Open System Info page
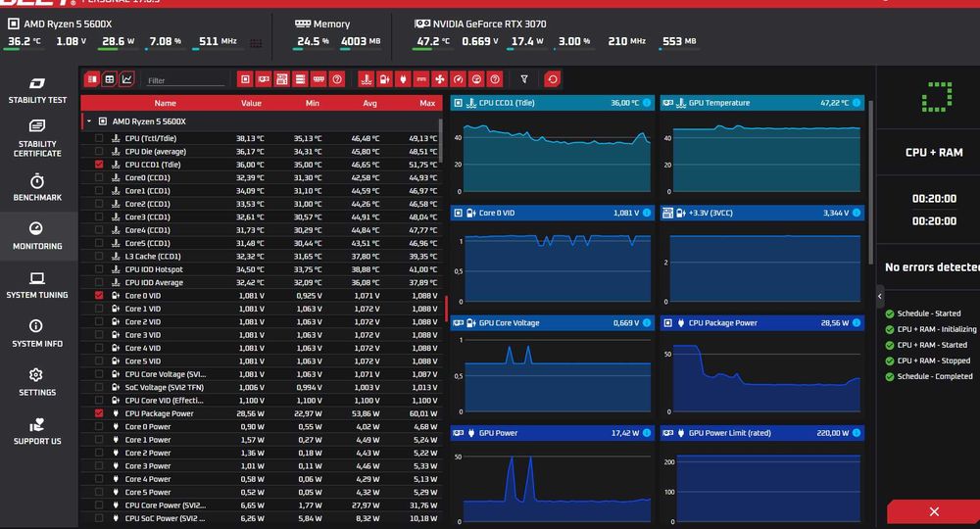 click(x=37, y=333)
